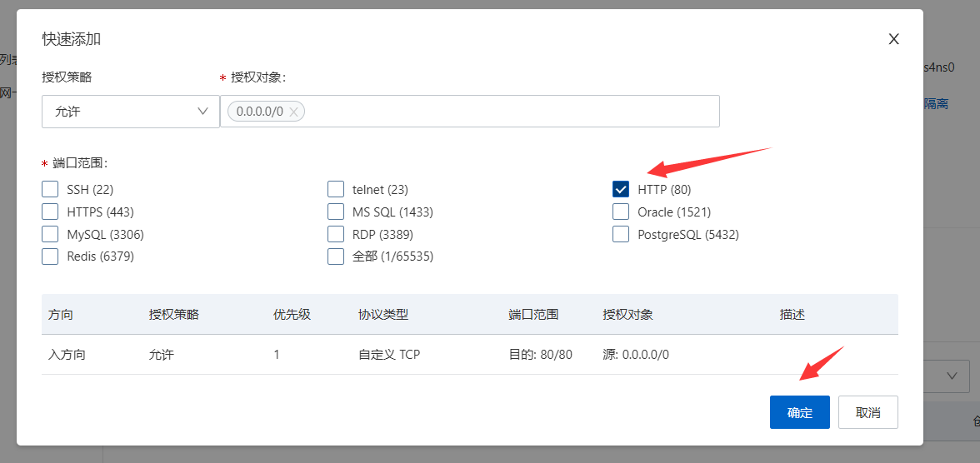Focus the 授权对象 input field
This screenshot has width=980, height=463.
[508, 111]
